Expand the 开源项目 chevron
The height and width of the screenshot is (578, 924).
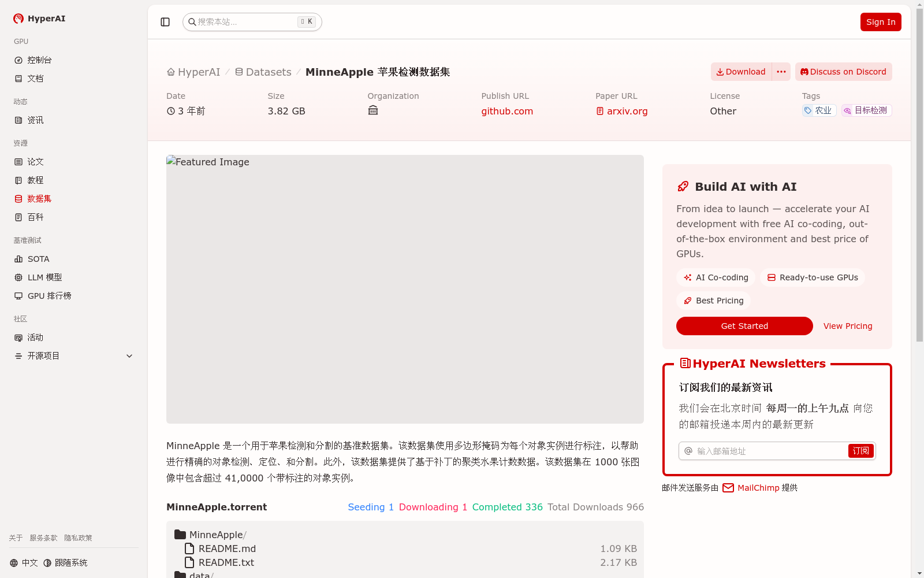pyautogui.click(x=129, y=356)
